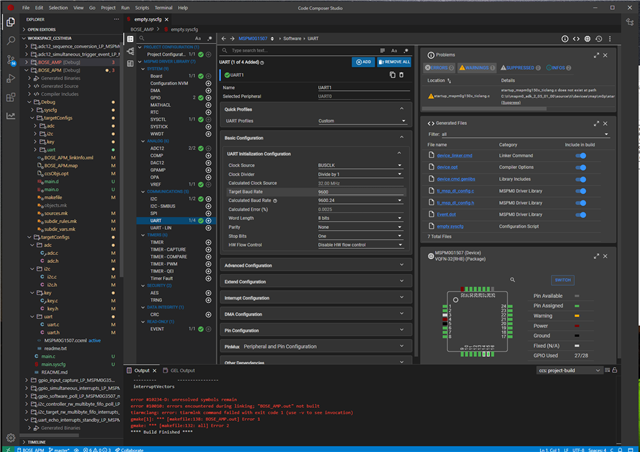Open the Terminal menu
Image resolution: width=640 pixels, height=452 pixels.
(x=163, y=8)
